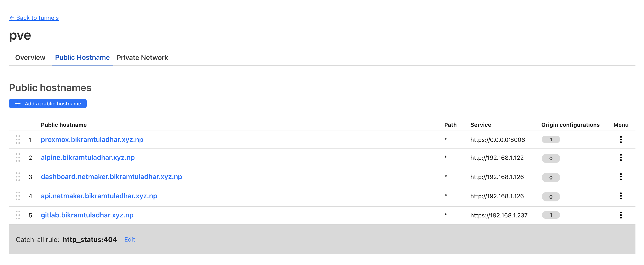Open three-dot menu for gitlab row
The image size is (644, 265).
(621, 215)
